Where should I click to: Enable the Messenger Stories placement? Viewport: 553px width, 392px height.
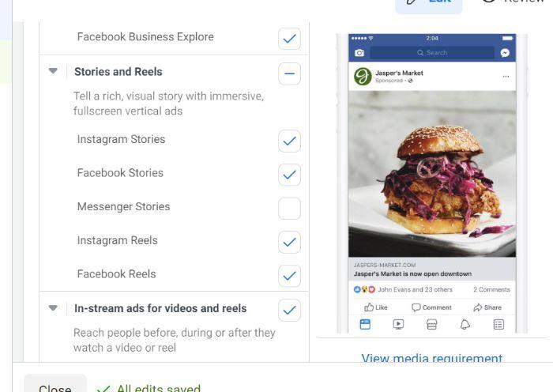(x=290, y=209)
